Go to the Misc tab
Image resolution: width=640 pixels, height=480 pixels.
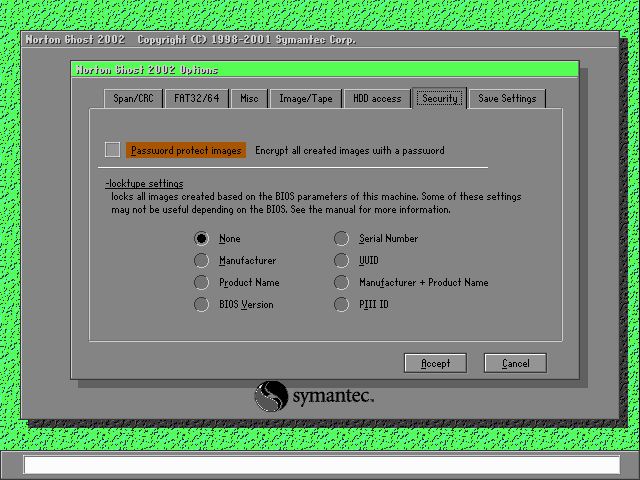pos(249,99)
